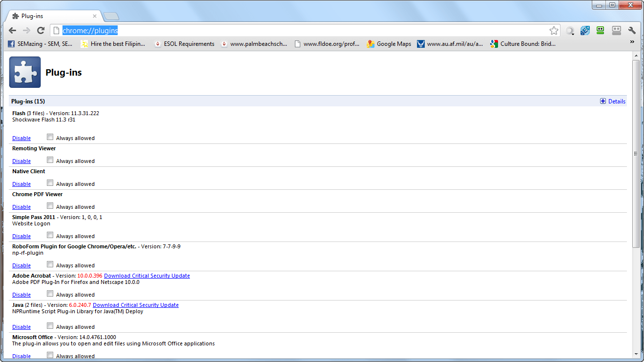Disable the RoboForm plug-in

pyautogui.click(x=21, y=265)
